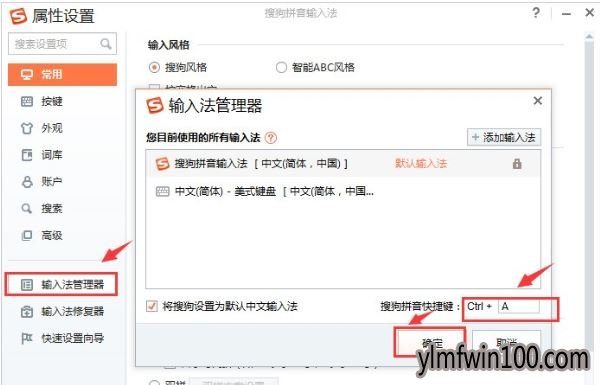The image size is (600, 385).
Task: Click the flag icon beside 快速设置向导
Action: pyautogui.click(x=26, y=338)
